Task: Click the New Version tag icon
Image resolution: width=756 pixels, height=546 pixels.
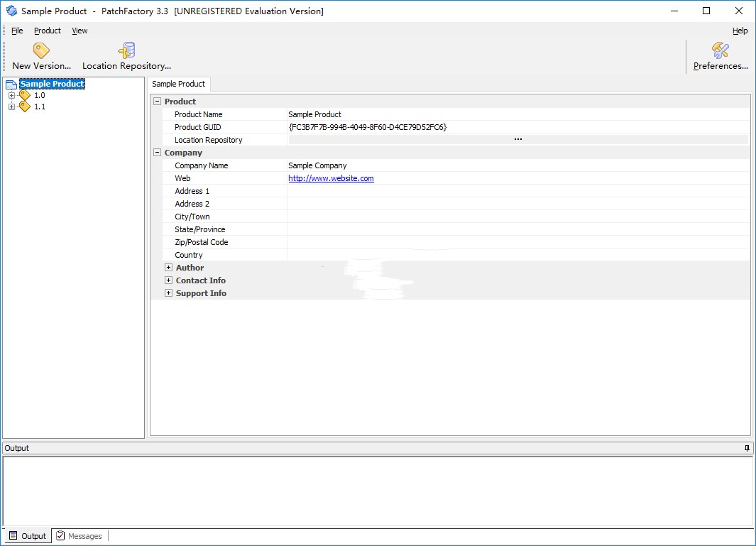Action: click(x=41, y=50)
